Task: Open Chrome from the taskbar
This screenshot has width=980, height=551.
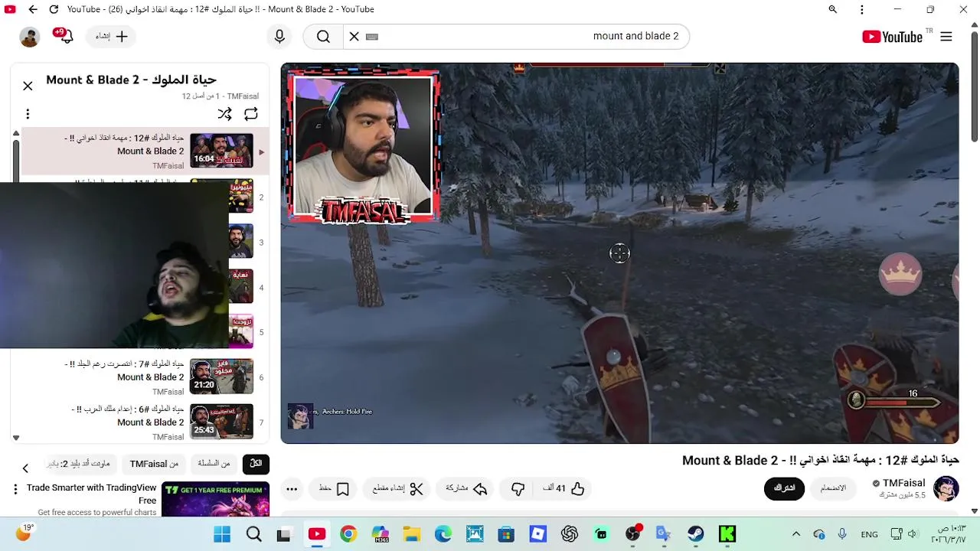Action: [x=348, y=534]
